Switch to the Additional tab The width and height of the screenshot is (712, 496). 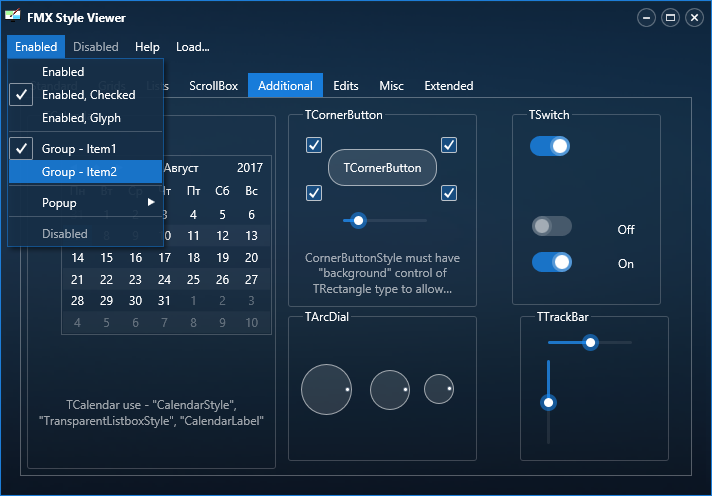click(x=285, y=85)
